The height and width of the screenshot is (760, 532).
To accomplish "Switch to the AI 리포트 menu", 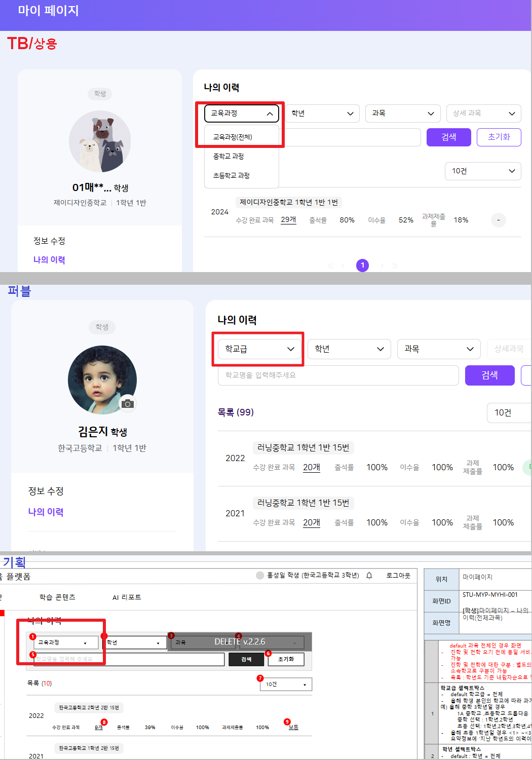I will (x=127, y=597).
